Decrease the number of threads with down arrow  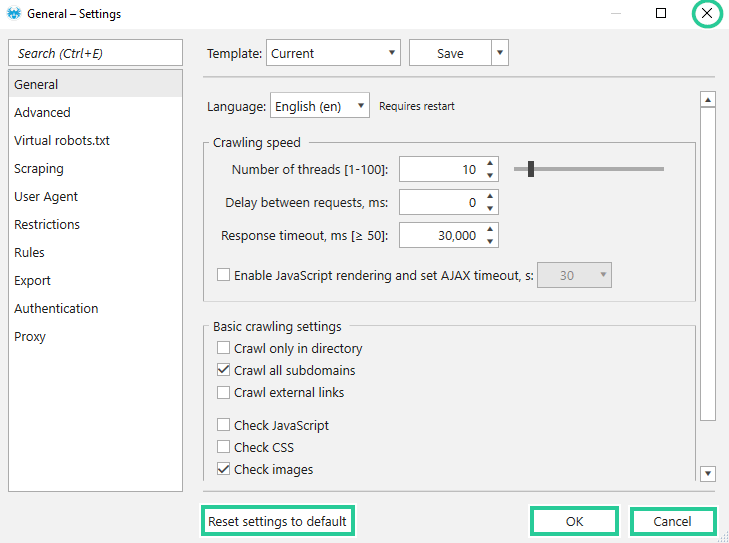pyautogui.click(x=490, y=175)
